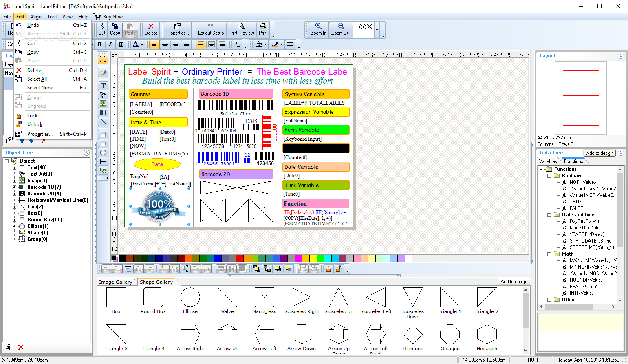Open Properties from the toolbar

tap(177, 29)
